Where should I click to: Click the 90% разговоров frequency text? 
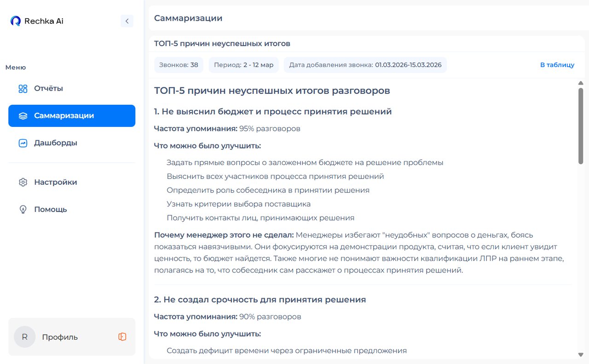270,317
